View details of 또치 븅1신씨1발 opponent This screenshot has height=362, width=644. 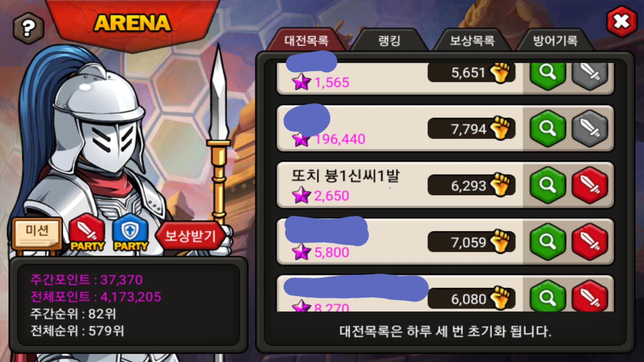547,185
